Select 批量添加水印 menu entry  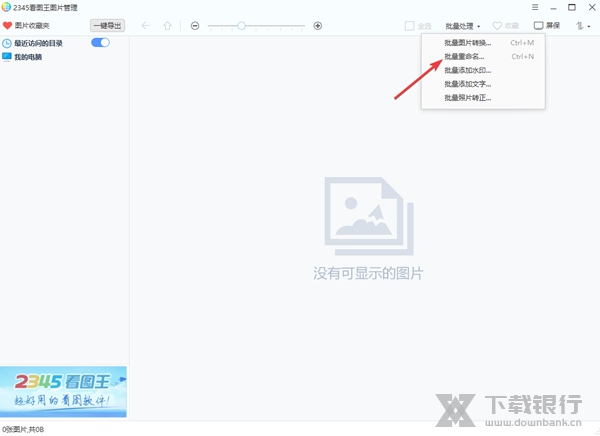pos(468,70)
